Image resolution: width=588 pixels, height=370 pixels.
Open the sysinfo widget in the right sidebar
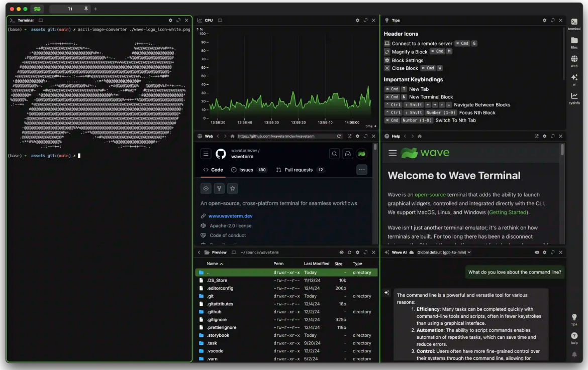point(574,97)
